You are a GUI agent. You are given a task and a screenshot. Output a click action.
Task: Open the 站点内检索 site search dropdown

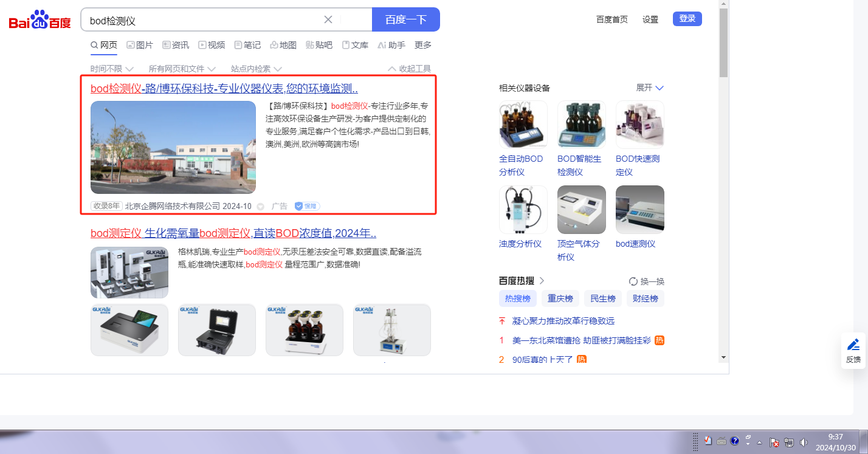257,69
